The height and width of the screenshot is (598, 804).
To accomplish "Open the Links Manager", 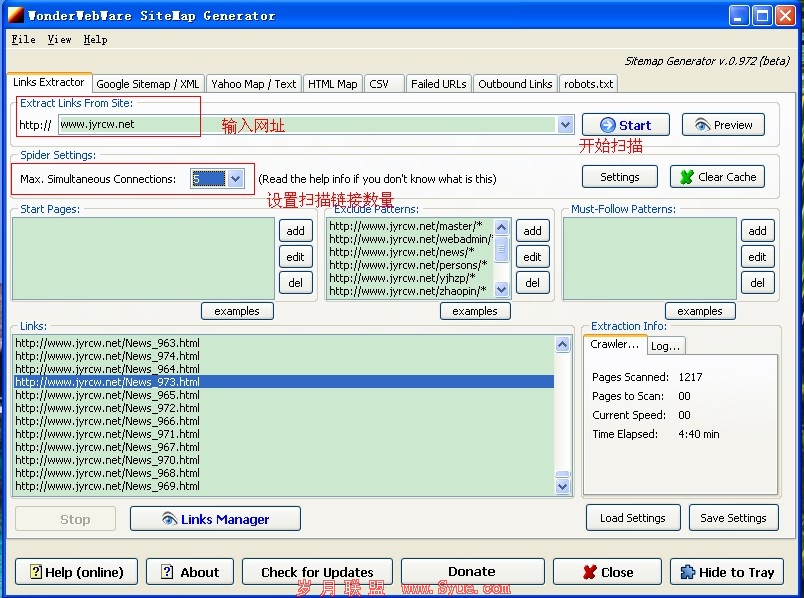I will click(x=215, y=519).
